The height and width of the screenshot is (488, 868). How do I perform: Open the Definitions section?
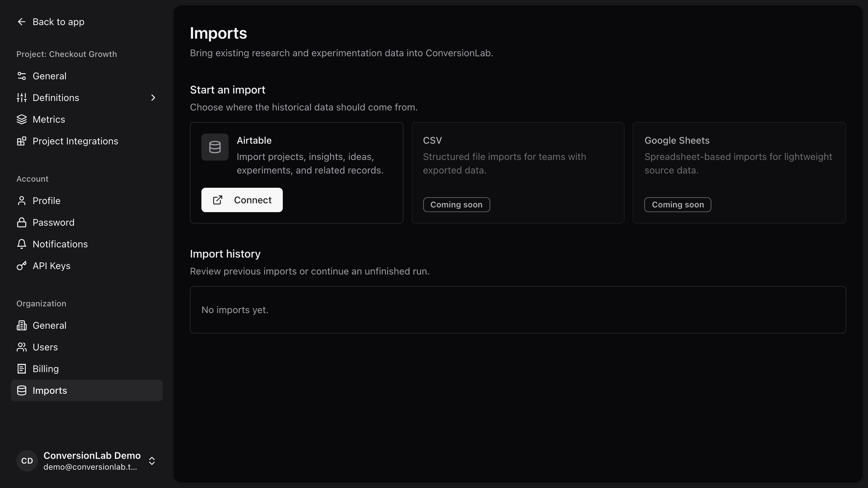pos(87,98)
